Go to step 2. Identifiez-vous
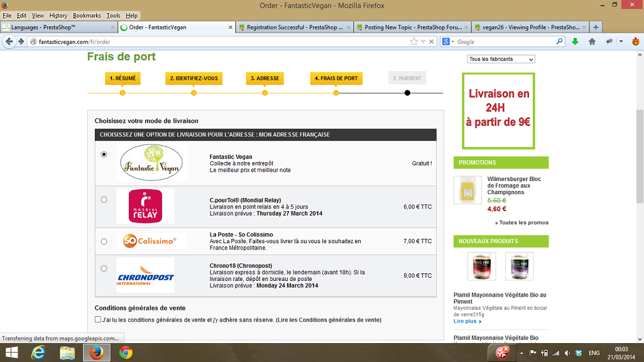 pyautogui.click(x=194, y=78)
